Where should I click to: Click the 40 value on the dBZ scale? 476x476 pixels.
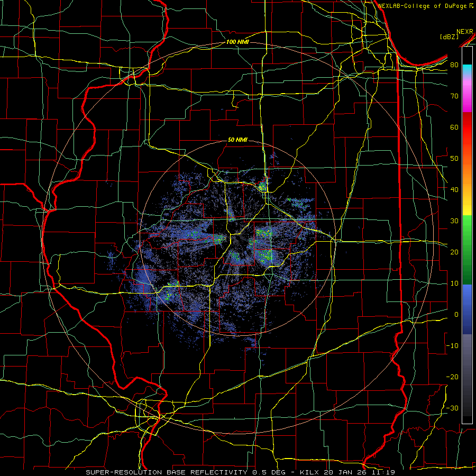coord(454,190)
